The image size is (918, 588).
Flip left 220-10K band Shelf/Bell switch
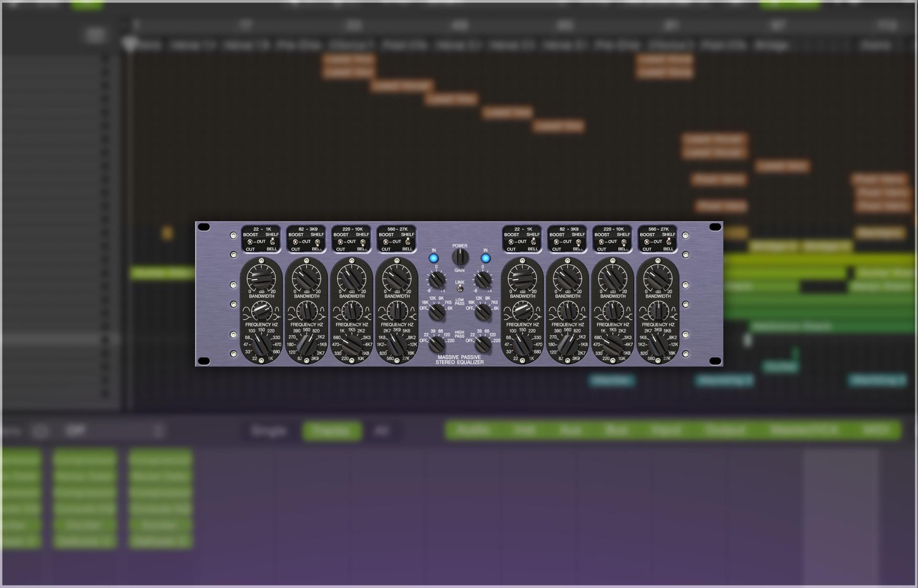tap(363, 242)
